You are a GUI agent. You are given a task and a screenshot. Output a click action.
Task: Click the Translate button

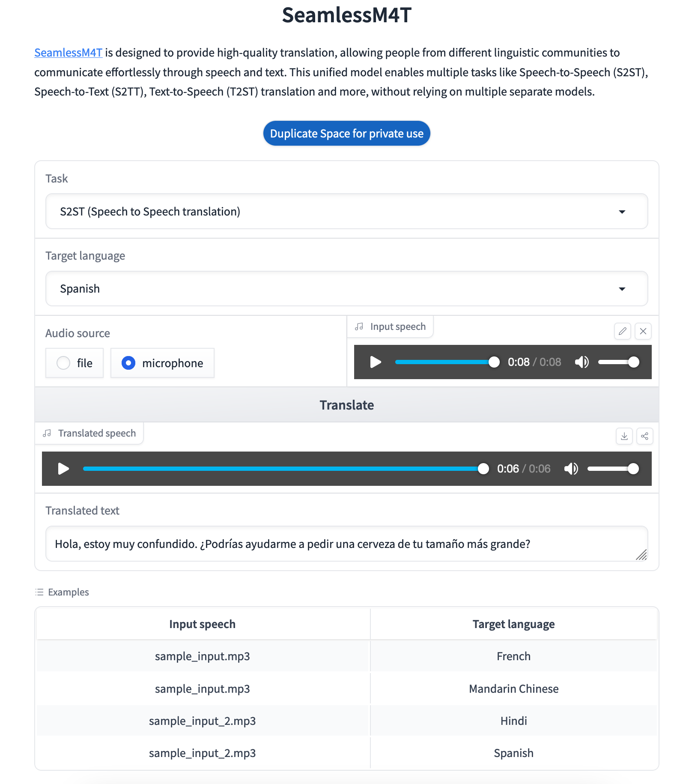[347, 405]
